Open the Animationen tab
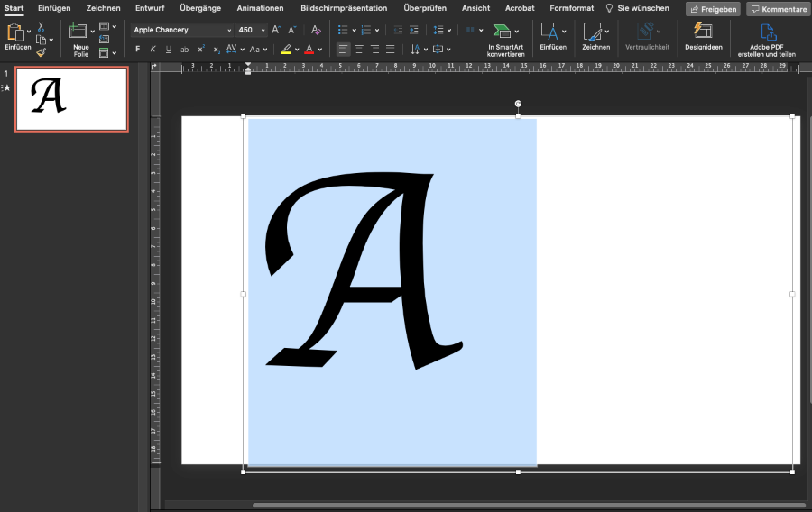The width and height of the screenshot is (812, 512). tap(260, 8)
